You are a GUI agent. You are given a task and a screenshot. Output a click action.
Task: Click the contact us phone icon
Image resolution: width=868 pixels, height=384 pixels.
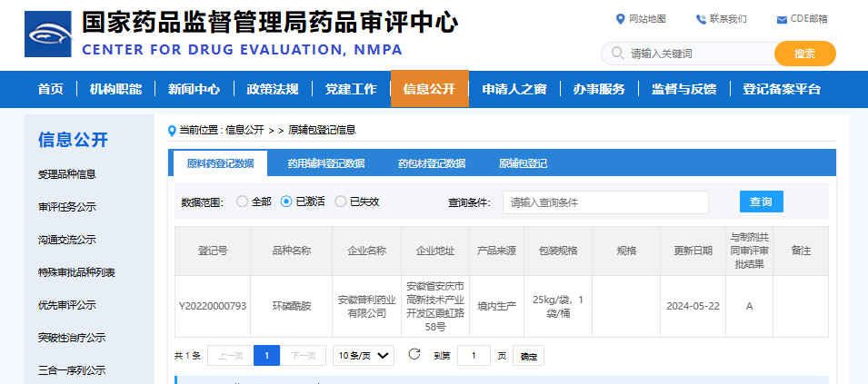click(701, 19)
